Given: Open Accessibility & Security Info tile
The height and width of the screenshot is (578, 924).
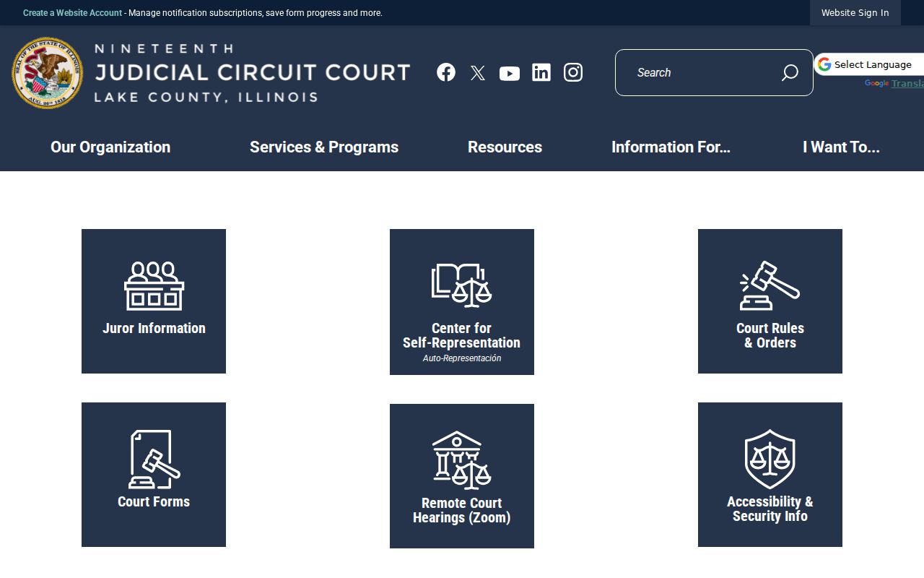Looking at the screenshot, I should [770, 475].
